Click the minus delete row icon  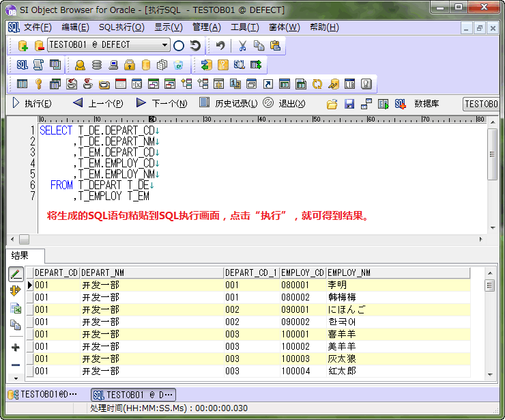click(16, 365)
